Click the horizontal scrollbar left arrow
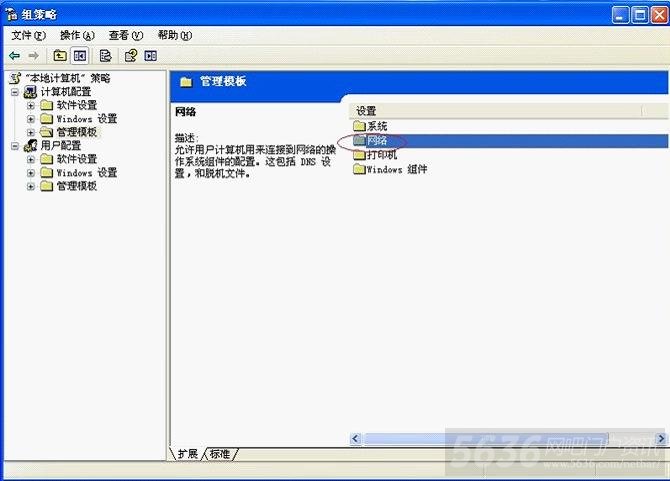The height and width of the screenshot is (481, 670). tap(356, 438)
